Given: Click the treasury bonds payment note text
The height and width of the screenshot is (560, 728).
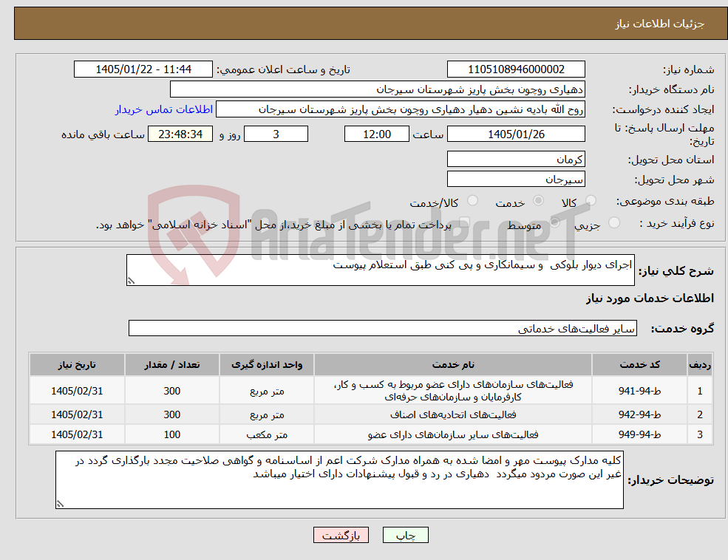Looking at the screenshot, I should (273, 225).
